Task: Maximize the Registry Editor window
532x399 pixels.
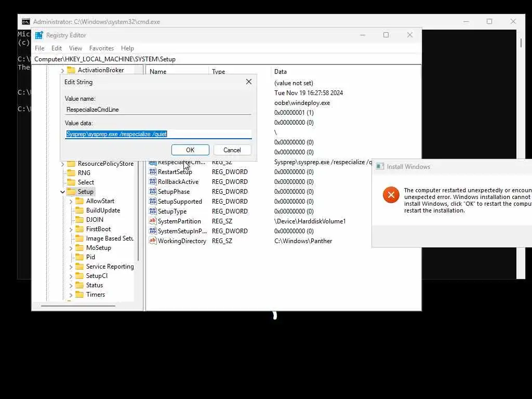Action: tap(386, 35)
